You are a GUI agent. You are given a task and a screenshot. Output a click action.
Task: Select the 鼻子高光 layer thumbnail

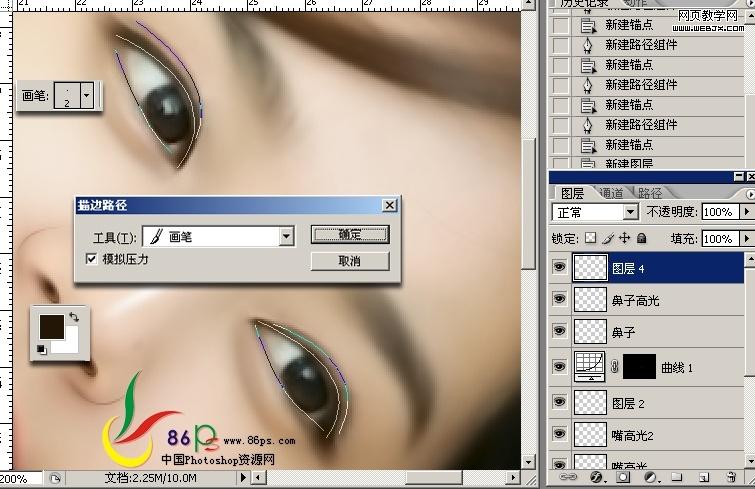[x=590, y=299]
